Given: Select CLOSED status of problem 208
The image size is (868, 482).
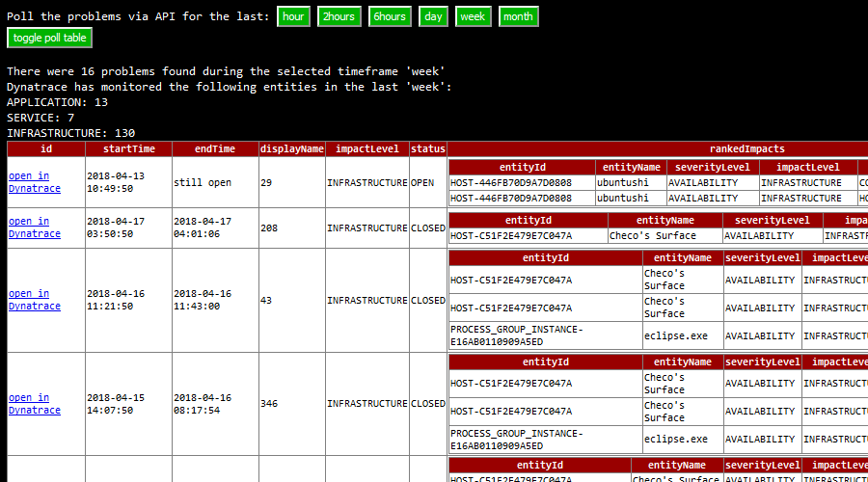Looking at the screenshot, I should (x=428, y=228).
